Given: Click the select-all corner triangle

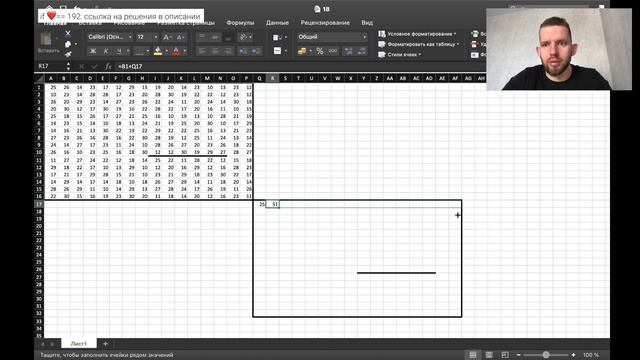Looking at the screenshot, I should point(40,78).
